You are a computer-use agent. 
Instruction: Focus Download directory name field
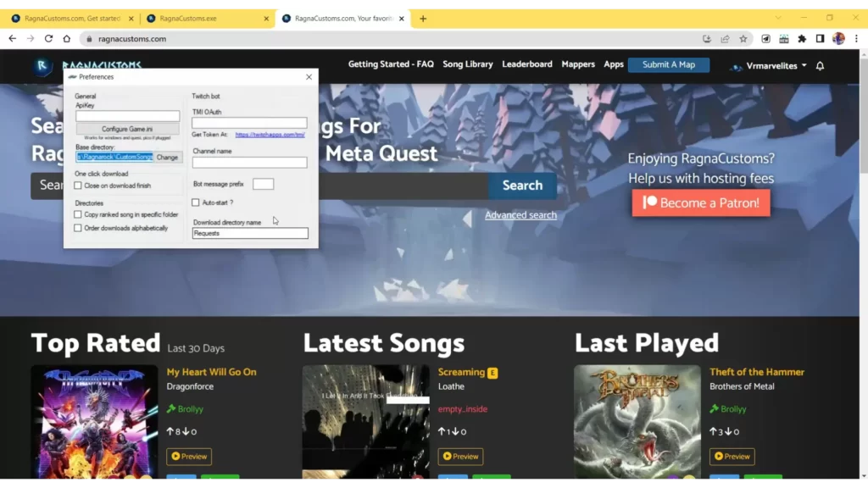(250, 234)
